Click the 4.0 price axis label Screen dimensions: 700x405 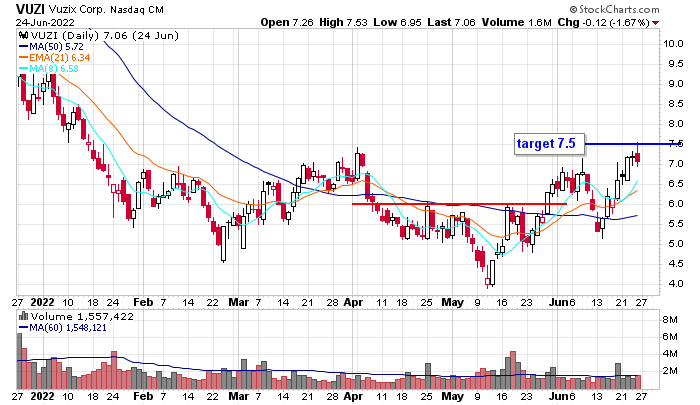coord(675,284)
